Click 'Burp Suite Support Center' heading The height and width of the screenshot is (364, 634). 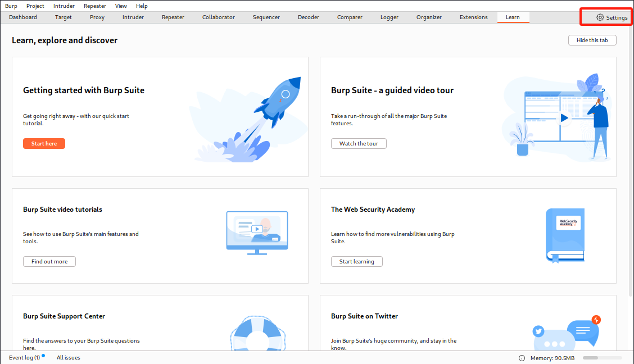64,316
